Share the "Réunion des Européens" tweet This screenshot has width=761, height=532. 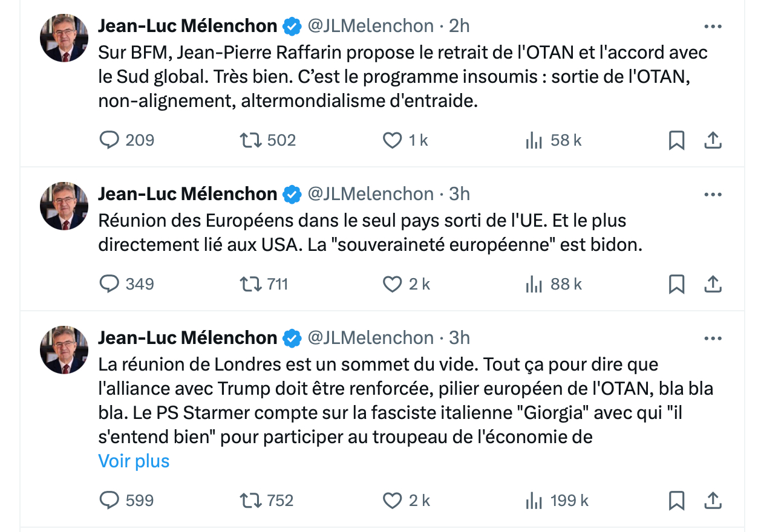(713, 284)
